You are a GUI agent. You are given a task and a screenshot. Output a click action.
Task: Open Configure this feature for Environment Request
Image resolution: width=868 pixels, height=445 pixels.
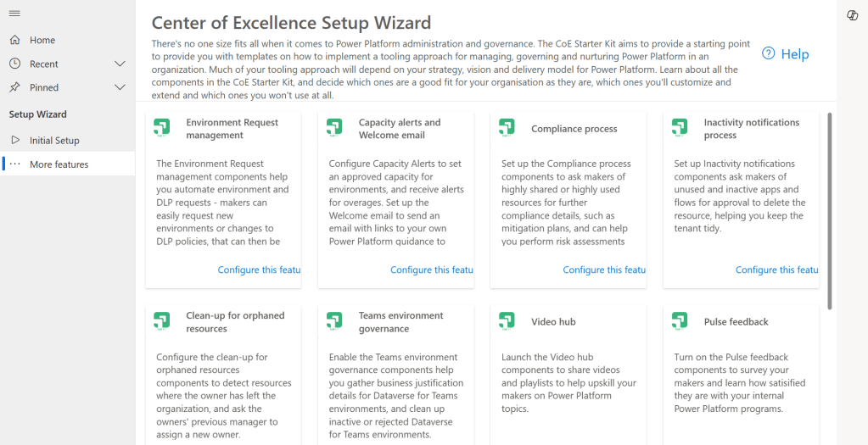pyautogui.click(x=259, y=270)
